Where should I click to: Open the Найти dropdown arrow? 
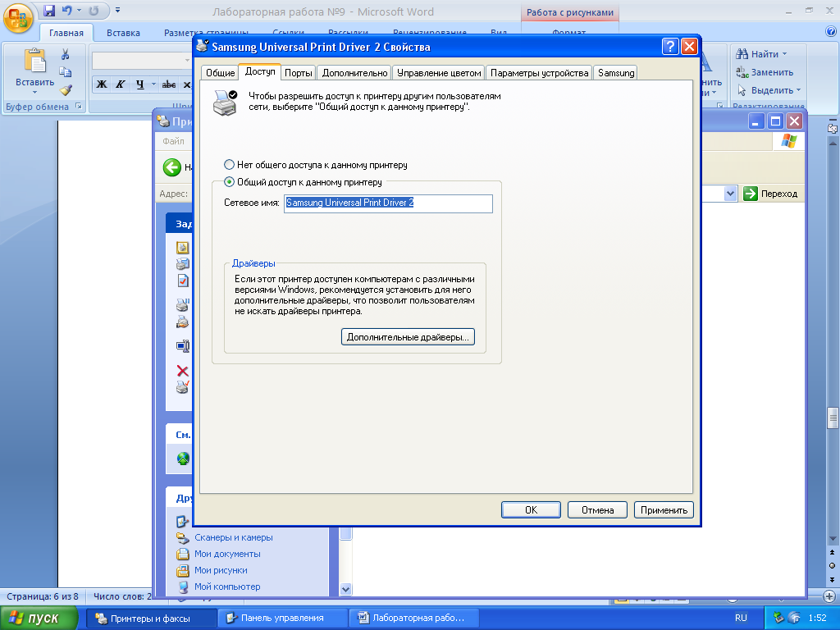pos(785,53)
